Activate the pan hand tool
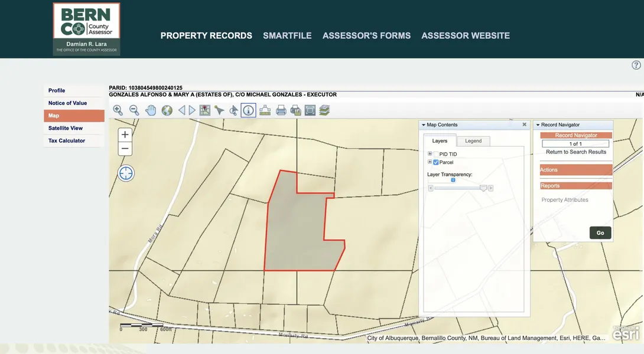Viewport: 644px width, 354px height. [151, 110]
